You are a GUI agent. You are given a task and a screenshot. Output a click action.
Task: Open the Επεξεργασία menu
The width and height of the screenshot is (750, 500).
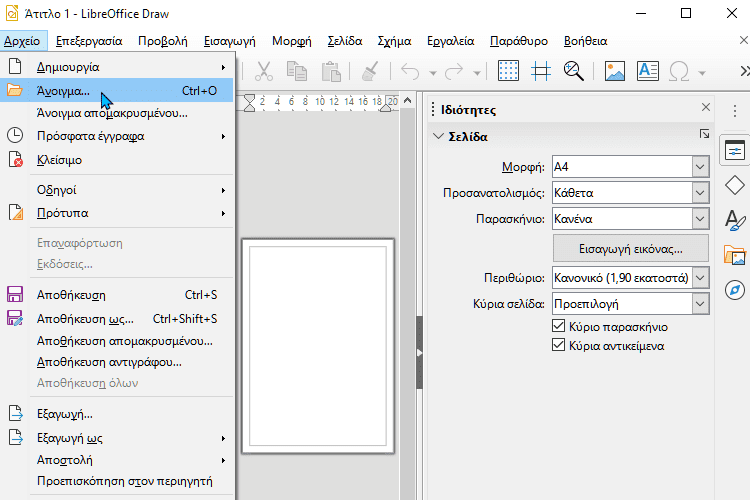[89, 41]
